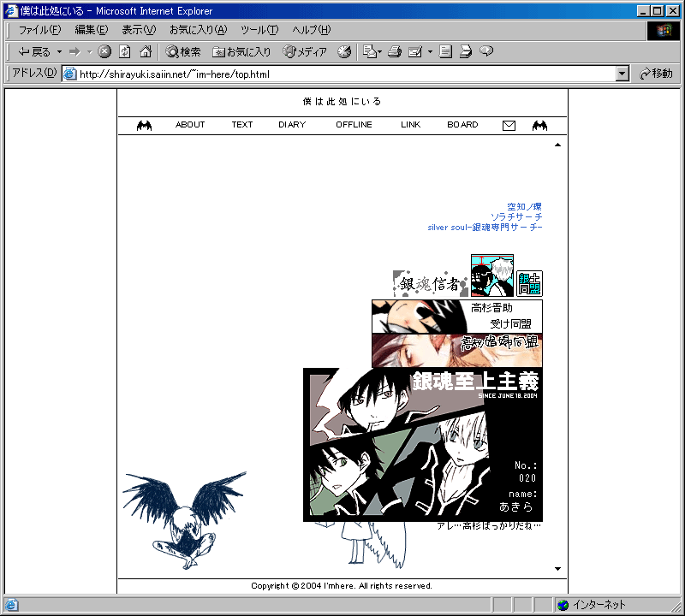Open the お気に入り(A) menu
685x616 pixels.
[x=199, y=30]
